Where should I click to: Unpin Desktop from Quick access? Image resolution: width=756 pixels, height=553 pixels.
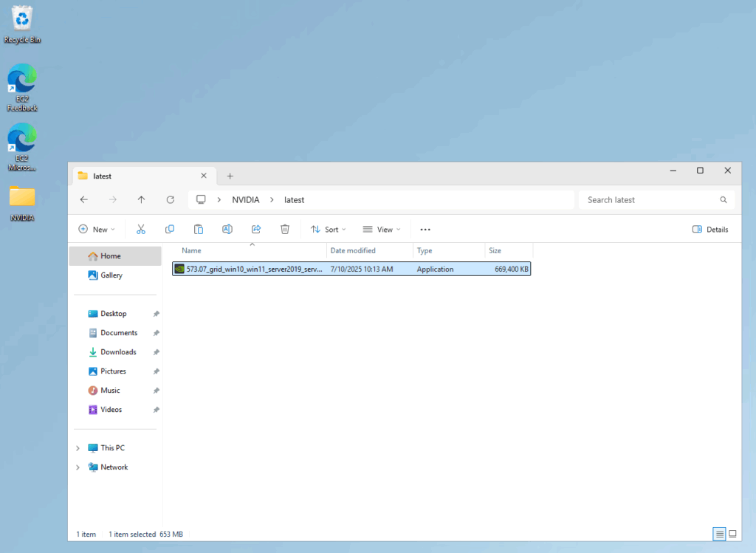pyautogui.click(x=157, y=314)
